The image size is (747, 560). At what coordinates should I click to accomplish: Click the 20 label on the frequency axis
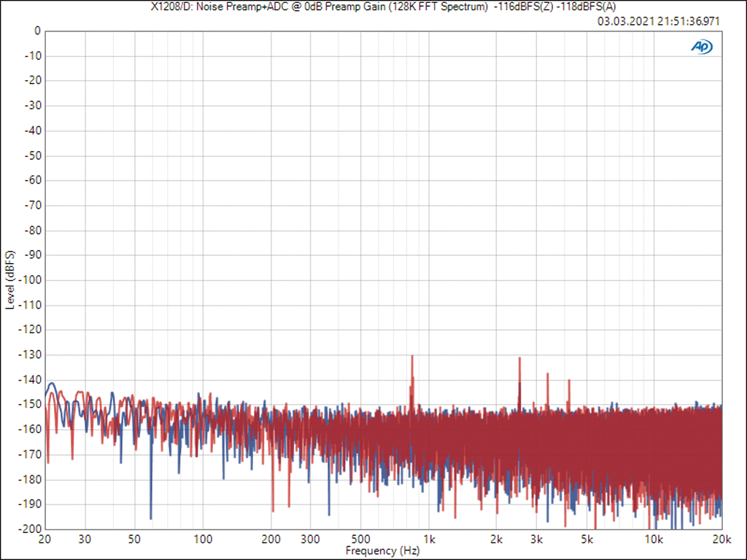pos(44,540)
